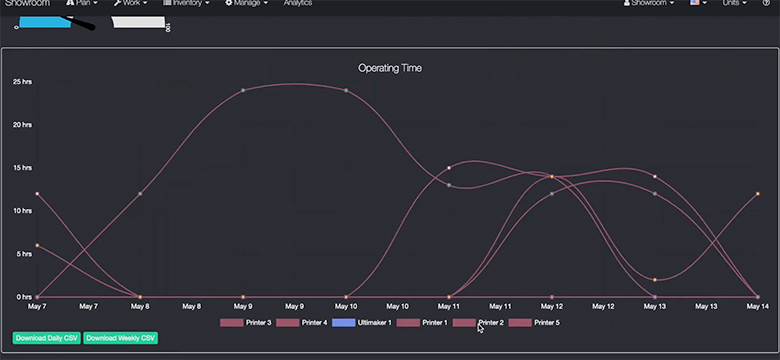Expand the Units dropdown
Viewport: 780px width, 360px height.
click(735, 3)
